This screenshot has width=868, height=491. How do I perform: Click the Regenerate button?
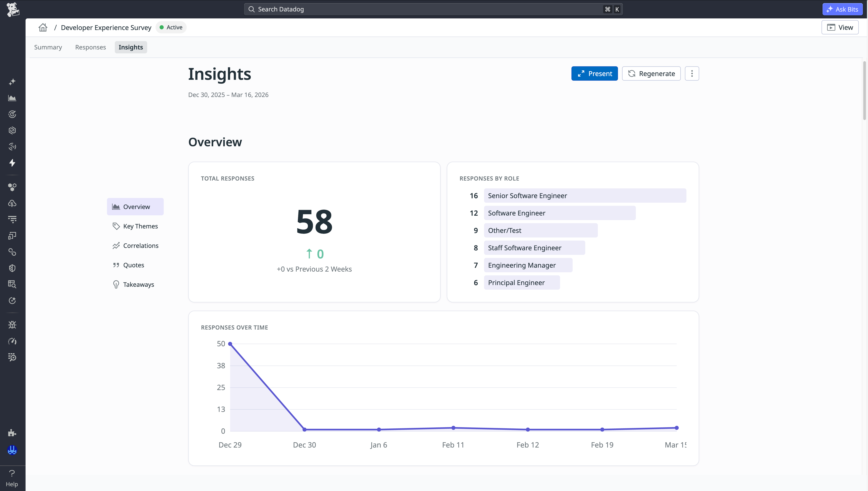pyautogui.click(x=651, y=73)
